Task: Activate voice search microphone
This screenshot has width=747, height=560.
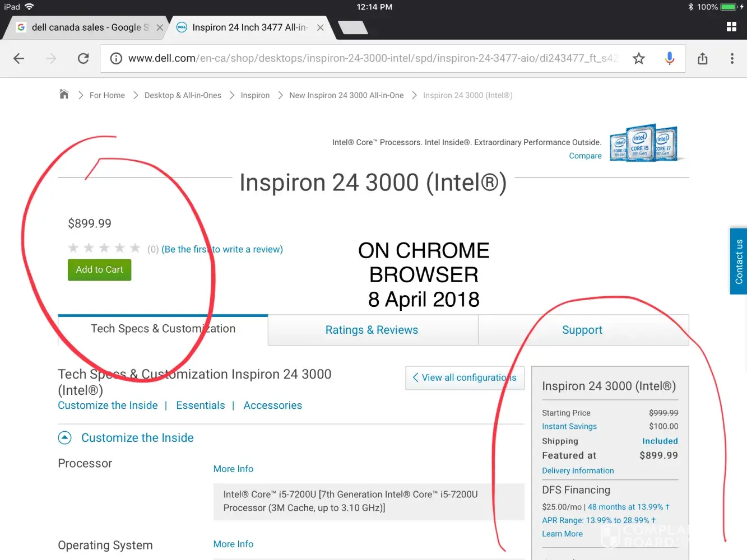Action: pos(669,58)
